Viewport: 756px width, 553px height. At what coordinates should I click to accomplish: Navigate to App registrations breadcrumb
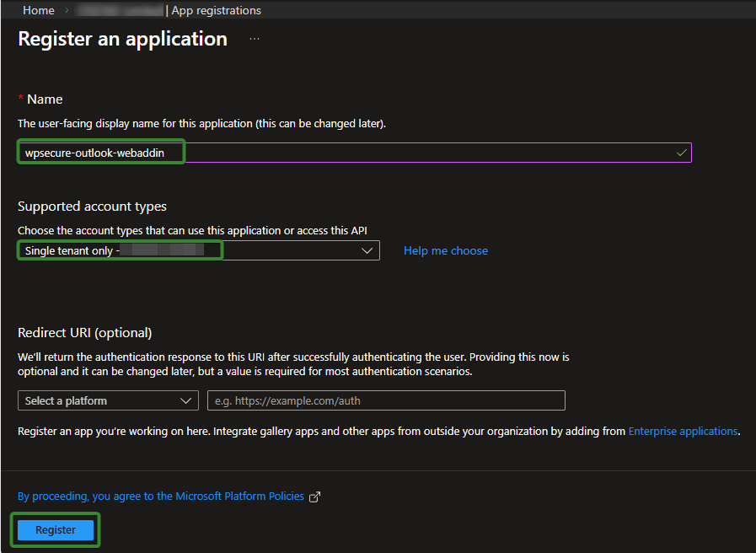click(217, 11)
